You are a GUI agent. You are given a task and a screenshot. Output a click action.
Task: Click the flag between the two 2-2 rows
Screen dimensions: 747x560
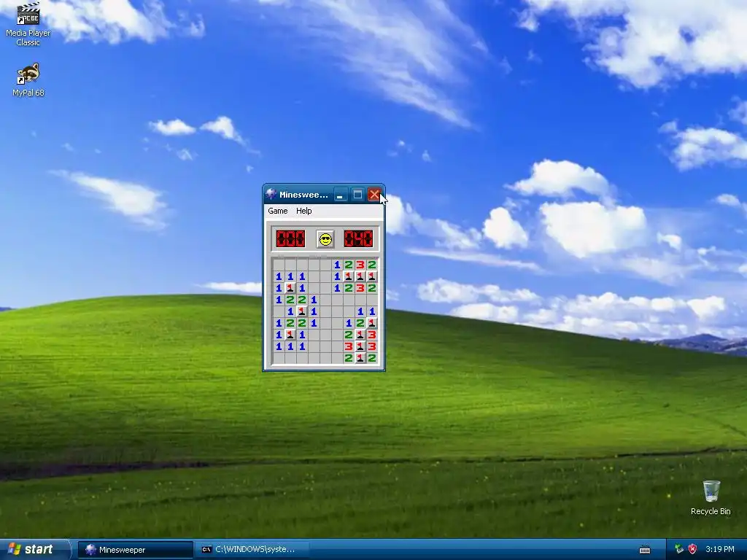[x=302, y=311]
